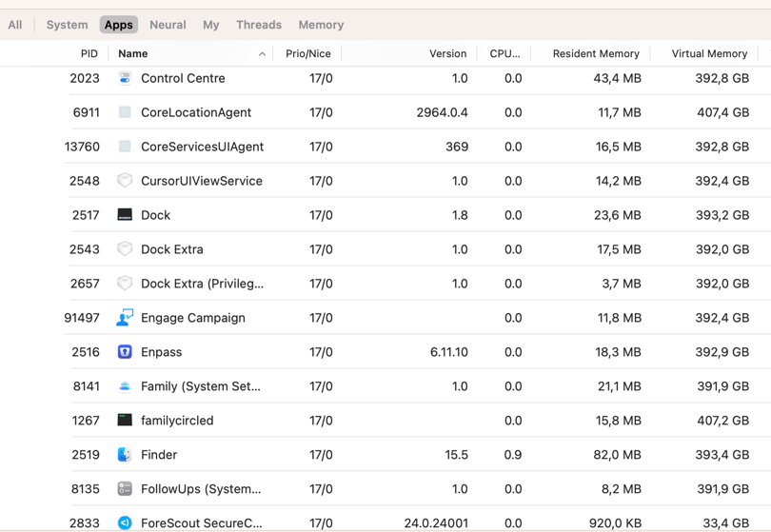Click version 2964.0.4 cell
The image size is (771, 532).
pos(442,112)
